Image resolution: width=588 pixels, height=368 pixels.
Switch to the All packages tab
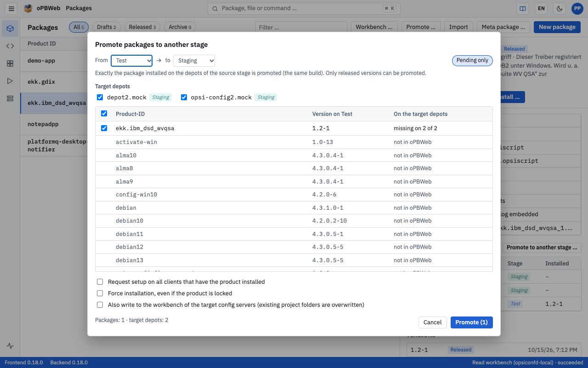pos(79,27)
